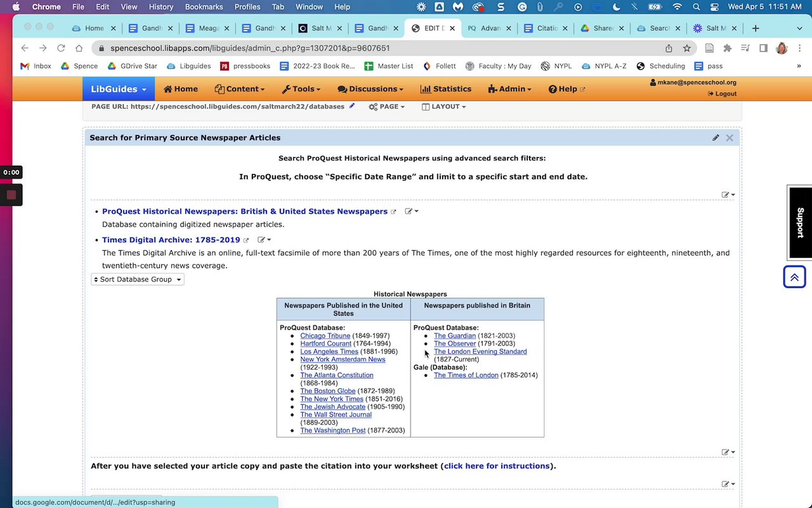812x508 pixels.
Task: Open The New York Times link
Action: click(x=332, y=399)
